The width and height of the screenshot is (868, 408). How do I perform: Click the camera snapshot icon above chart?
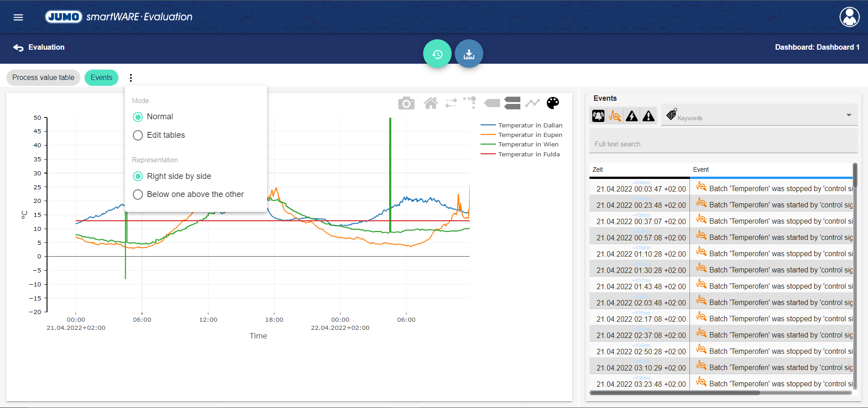[406, 103]
